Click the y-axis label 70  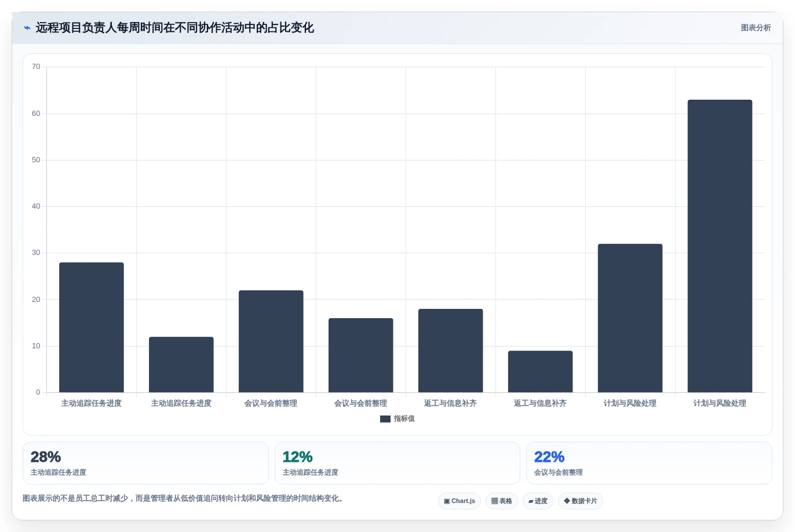[36, 67]
